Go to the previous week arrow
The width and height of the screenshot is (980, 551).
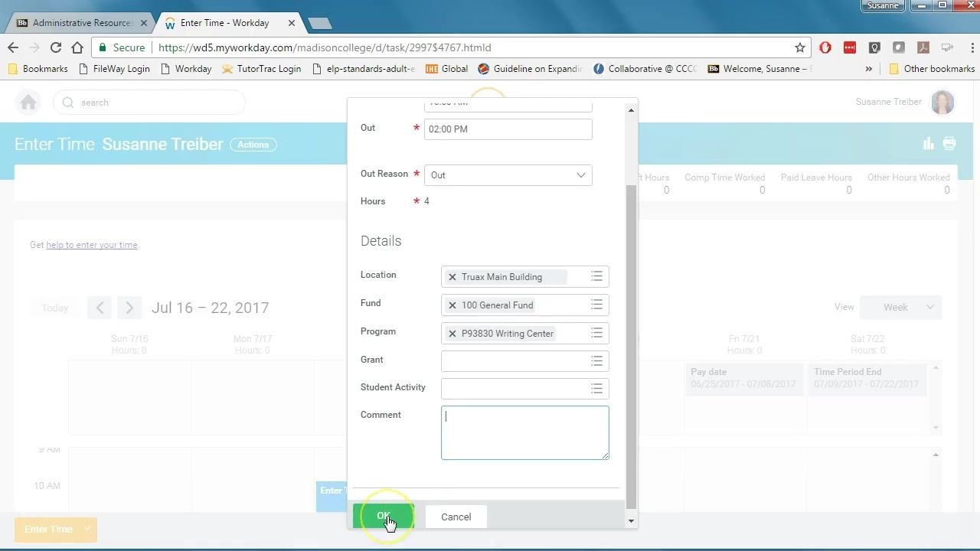coord(100,308)
